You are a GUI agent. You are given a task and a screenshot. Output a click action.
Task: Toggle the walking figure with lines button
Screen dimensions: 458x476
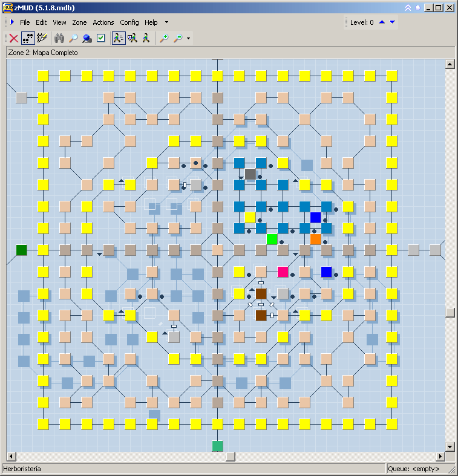pos(118,38)
